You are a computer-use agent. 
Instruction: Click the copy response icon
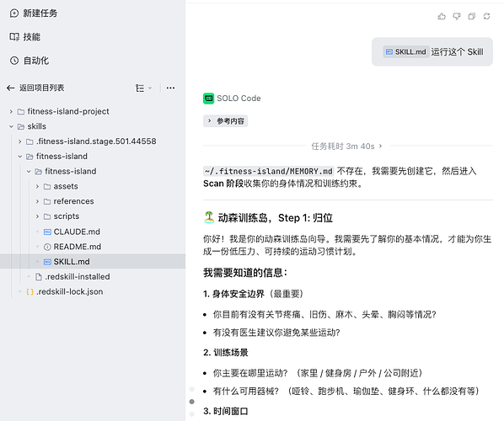[471, 16]
